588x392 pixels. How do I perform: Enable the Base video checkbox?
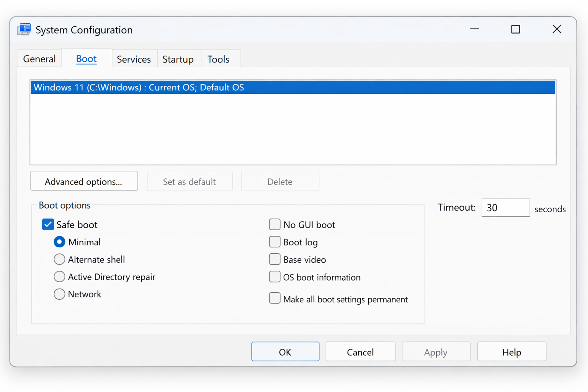[x=274, y=259]
